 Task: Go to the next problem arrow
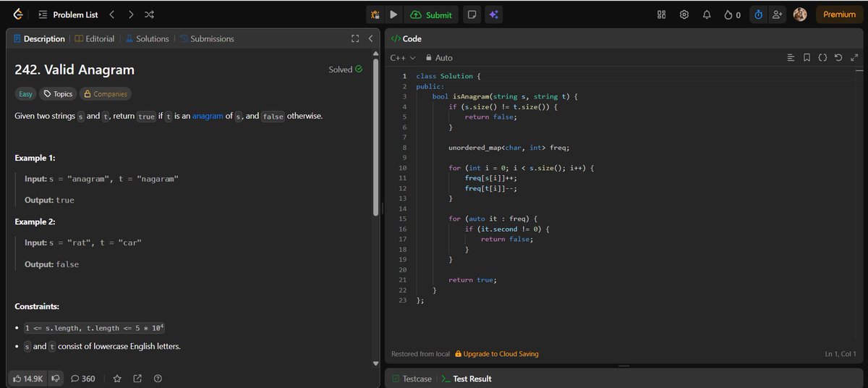click(130, 14)
